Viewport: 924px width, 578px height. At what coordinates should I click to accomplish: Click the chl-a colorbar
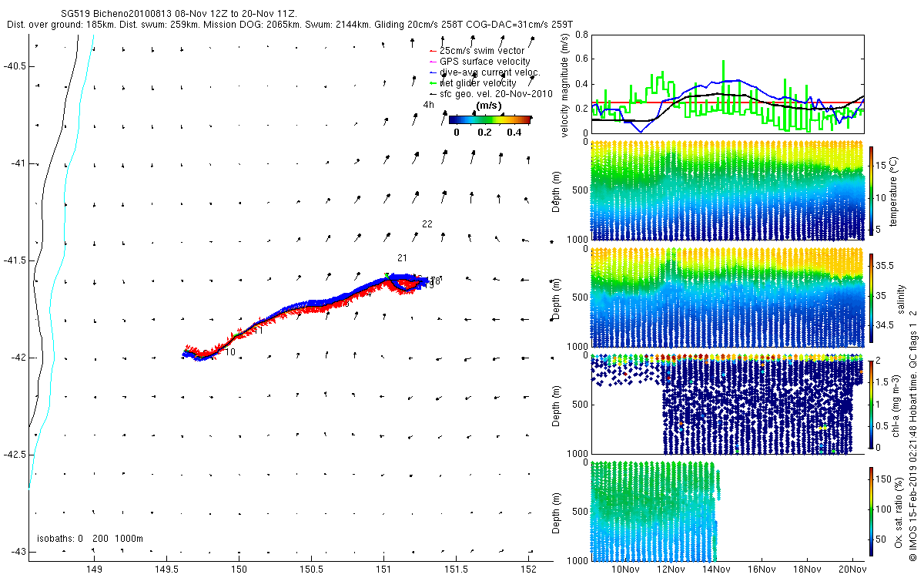click(x=871, y=404)
